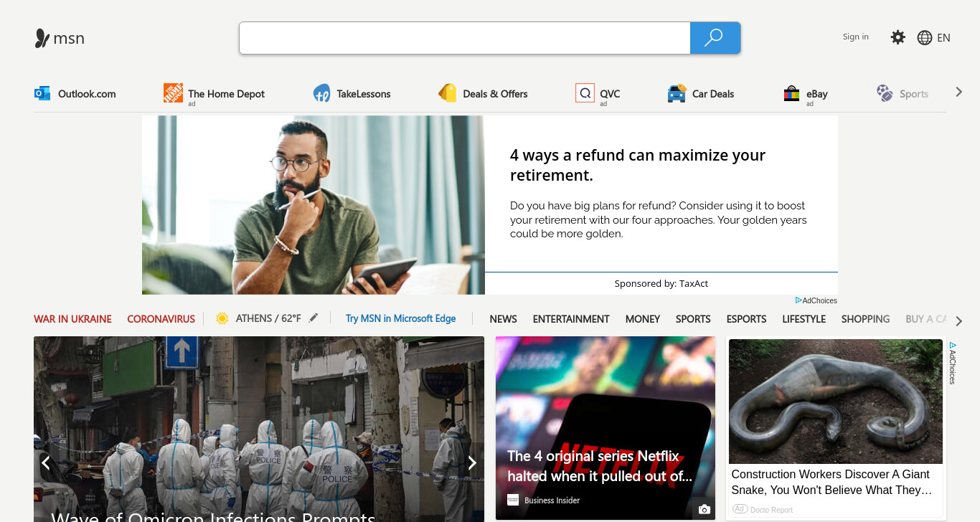
Task: Open the Sports shortcut text link
Action: (x=914, y=94)
